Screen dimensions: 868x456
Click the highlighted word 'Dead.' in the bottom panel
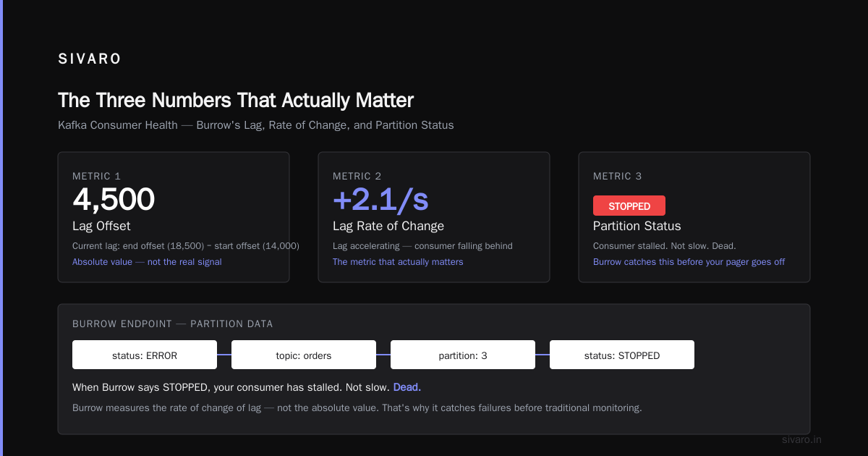click(407, 387)
